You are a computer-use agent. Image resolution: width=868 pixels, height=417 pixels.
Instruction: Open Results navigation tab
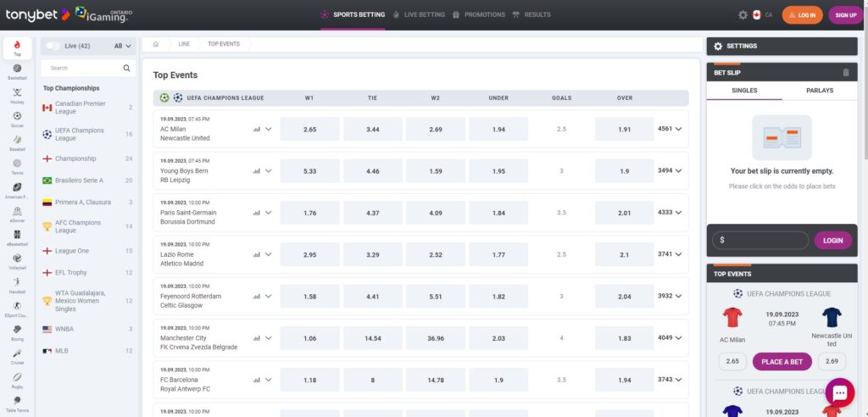click(x=531, y=15)
